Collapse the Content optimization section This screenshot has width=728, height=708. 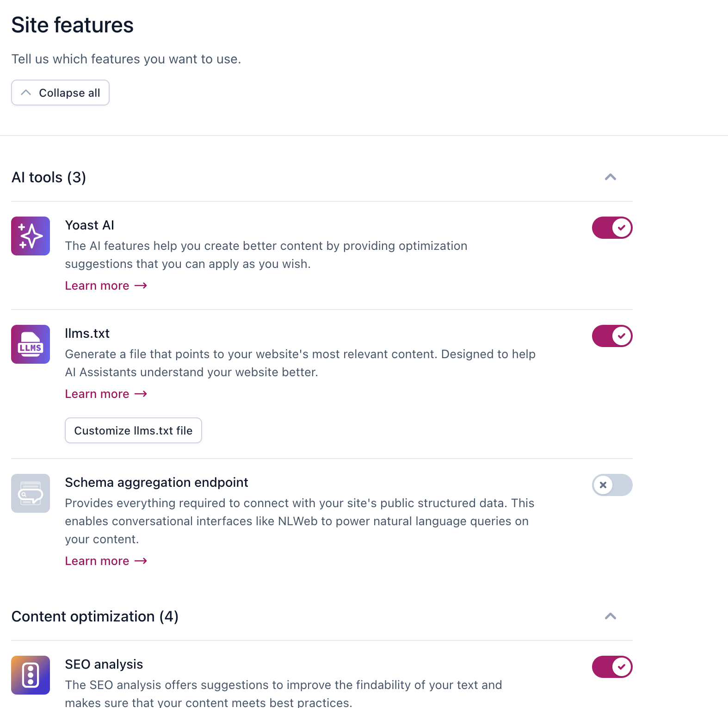point(611,616)
